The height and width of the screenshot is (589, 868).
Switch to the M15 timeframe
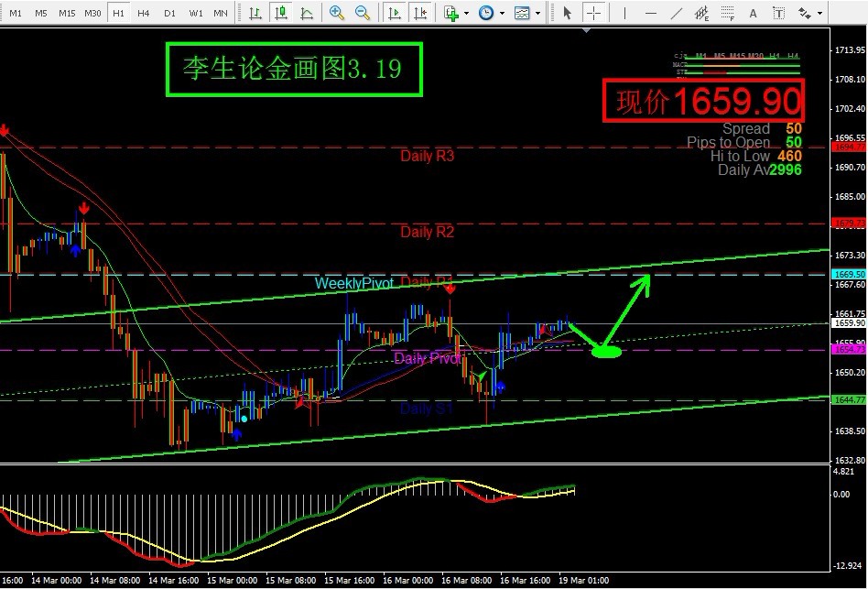(67, 13)
